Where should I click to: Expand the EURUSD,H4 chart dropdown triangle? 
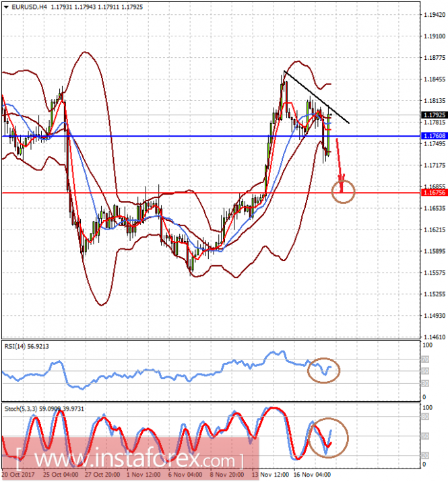[x=6, y=7]
